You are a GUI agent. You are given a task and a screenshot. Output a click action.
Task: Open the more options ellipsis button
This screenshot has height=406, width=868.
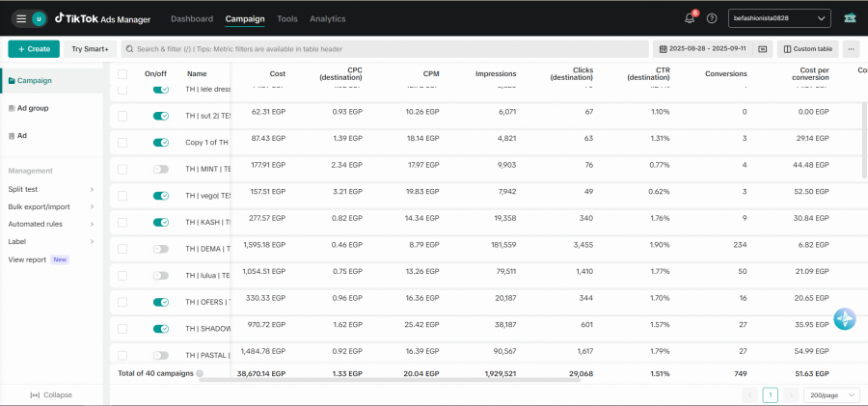click(x=851, y=49)
